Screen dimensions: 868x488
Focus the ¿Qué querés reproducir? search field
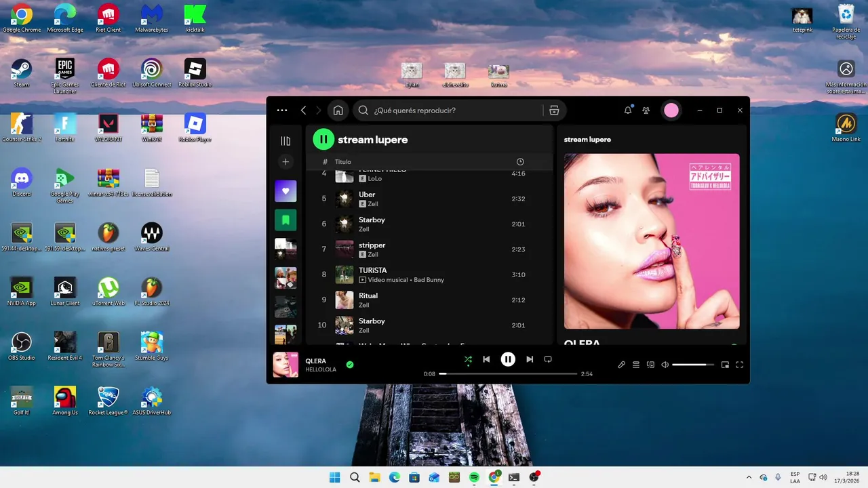448,110
